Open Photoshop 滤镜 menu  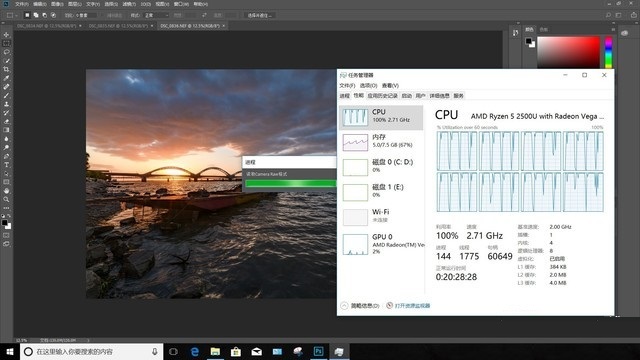tap(129, 4)
